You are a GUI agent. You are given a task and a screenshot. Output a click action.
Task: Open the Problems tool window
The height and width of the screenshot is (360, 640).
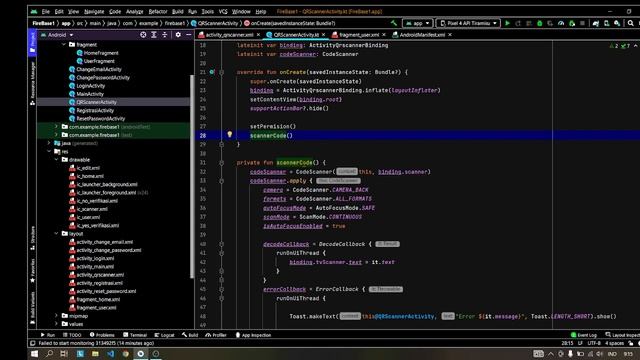click(x=102, y=335)
